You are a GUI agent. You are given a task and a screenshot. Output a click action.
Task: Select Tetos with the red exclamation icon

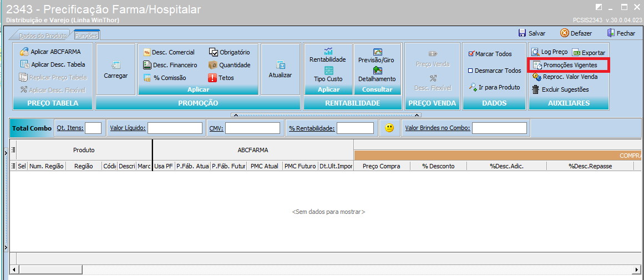pos(221,78)
